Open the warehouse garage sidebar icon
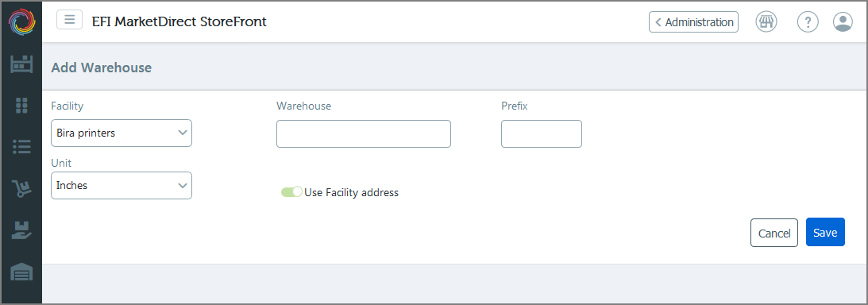This screenshot has width=868, height=305. click(21, 272)
